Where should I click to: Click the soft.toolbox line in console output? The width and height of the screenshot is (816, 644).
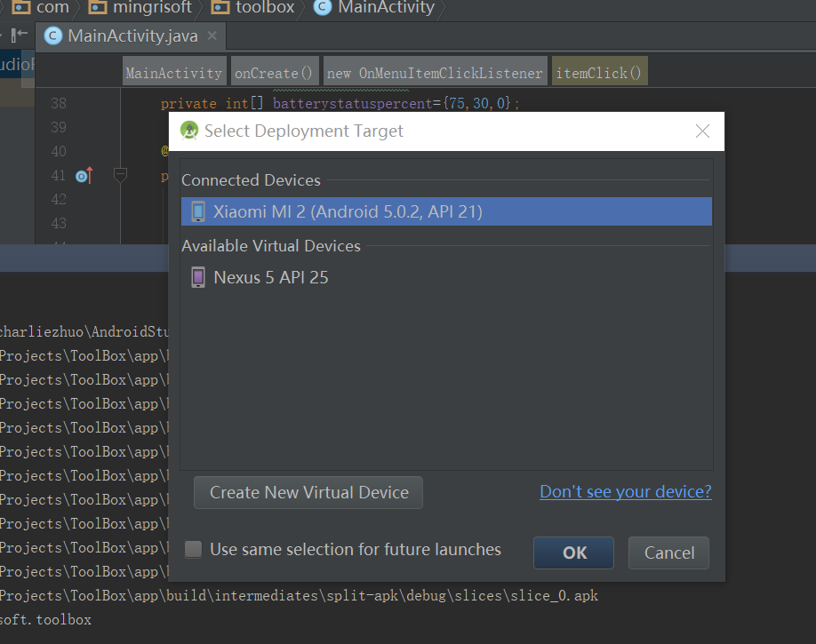point(45,619)
